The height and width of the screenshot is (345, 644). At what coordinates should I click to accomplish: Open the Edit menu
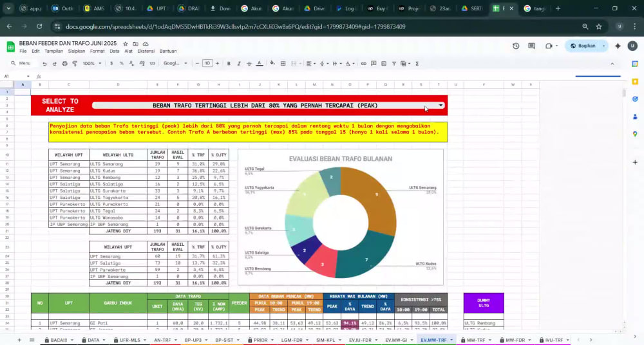pyautogui.click(x=35, y=51)
